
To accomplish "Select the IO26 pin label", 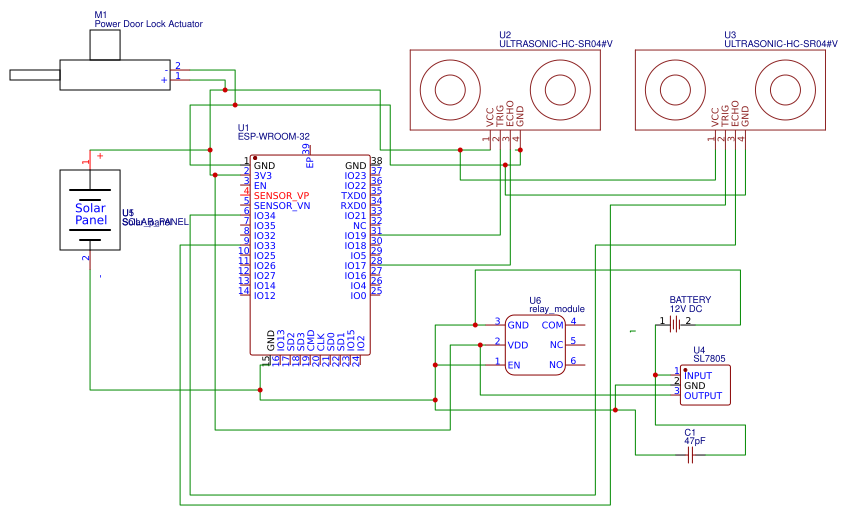I will [x=264, y=265].
